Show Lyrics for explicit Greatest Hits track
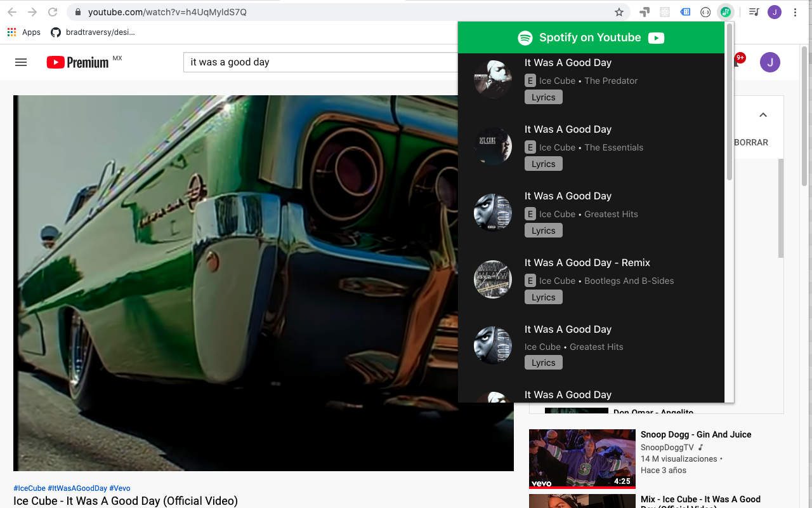This screenshot has width=812, height=508. 544,231
